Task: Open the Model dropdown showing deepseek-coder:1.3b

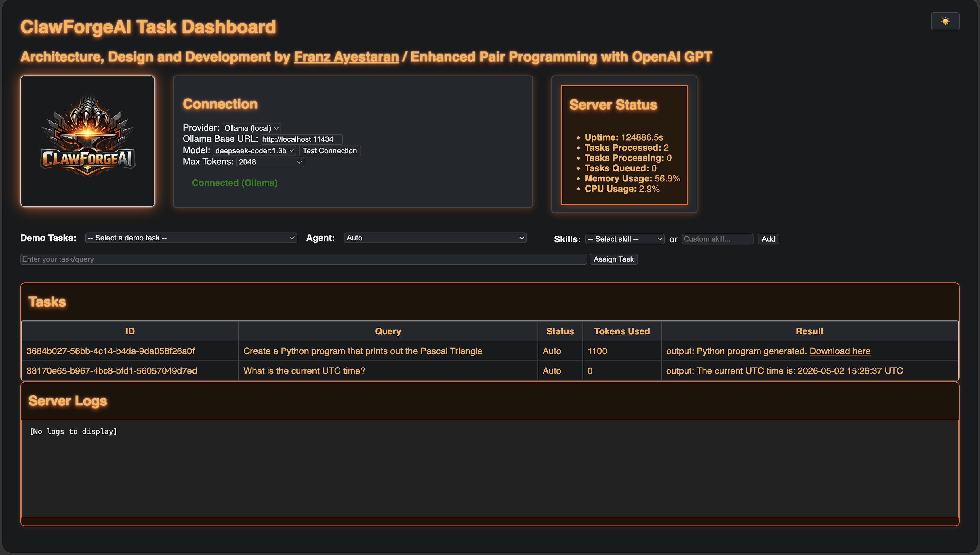Action: [254, 151]
